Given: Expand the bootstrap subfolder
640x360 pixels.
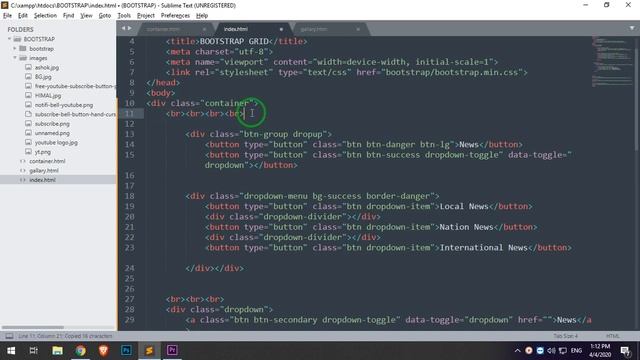Looking at the screenshot, I should [x=15, y=49].
